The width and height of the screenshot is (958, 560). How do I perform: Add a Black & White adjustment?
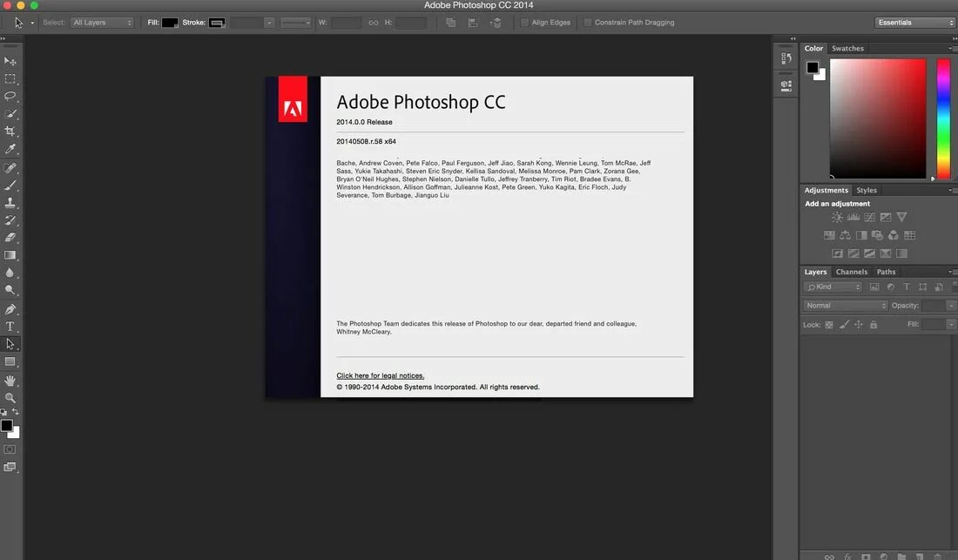coord(861,235)
